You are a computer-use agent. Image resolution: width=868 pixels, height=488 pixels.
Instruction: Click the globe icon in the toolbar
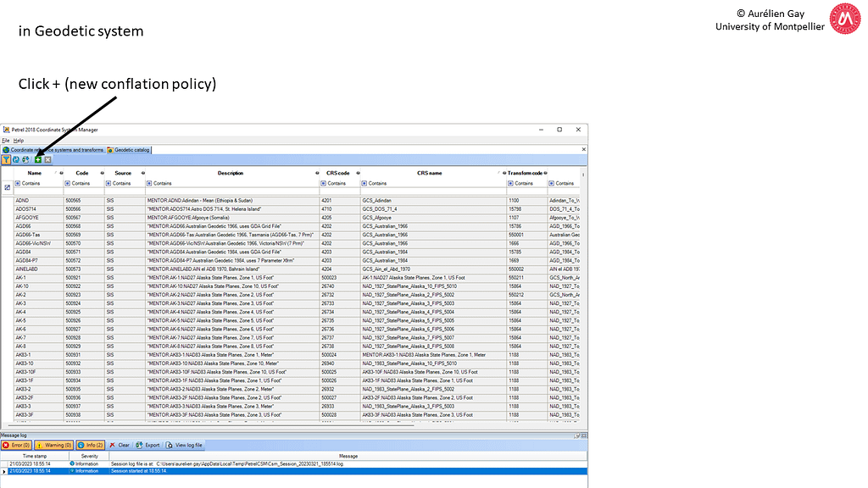(x=27, y=159)
